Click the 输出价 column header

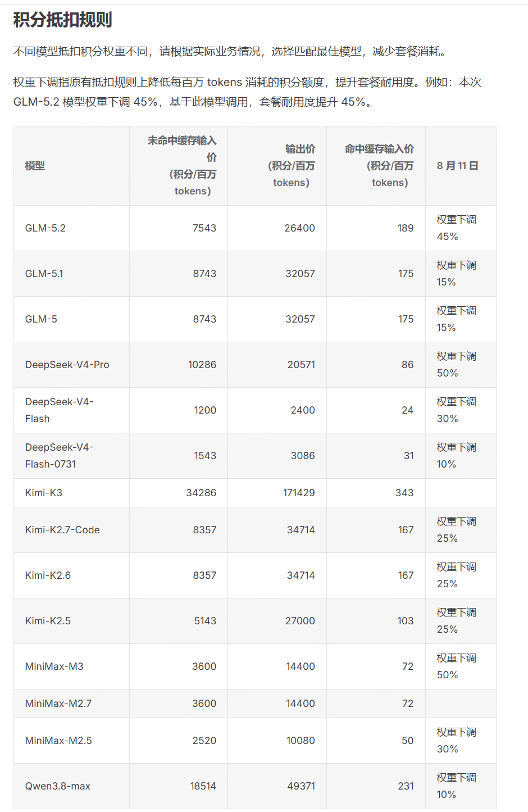(x=292, y=166)
